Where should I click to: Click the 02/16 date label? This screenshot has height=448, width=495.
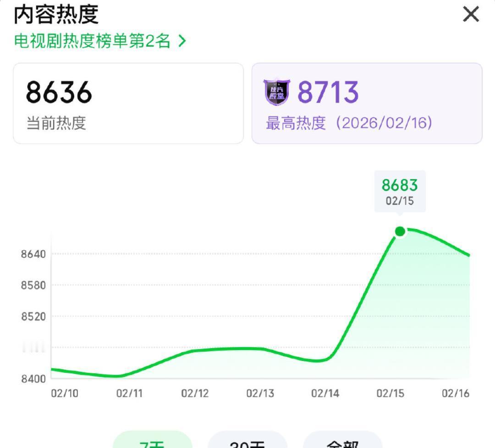456,393
